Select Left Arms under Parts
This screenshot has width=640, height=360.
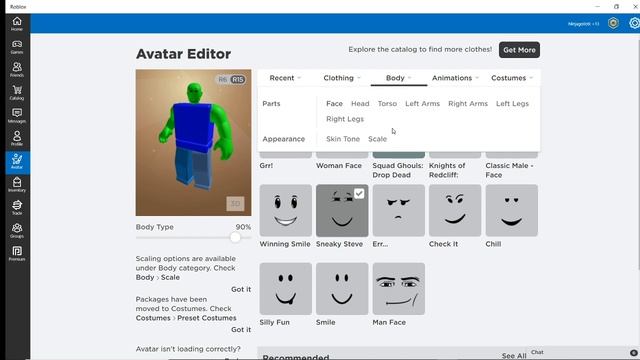[422, 104]
